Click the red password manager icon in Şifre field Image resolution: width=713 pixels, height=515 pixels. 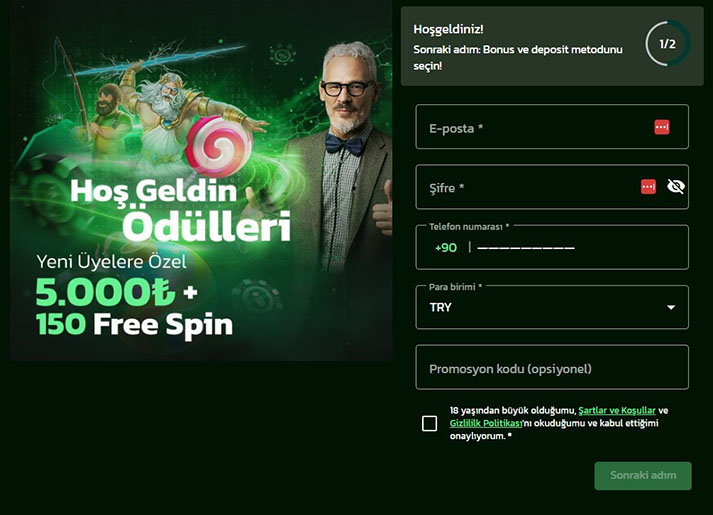(x=648, y=186)
